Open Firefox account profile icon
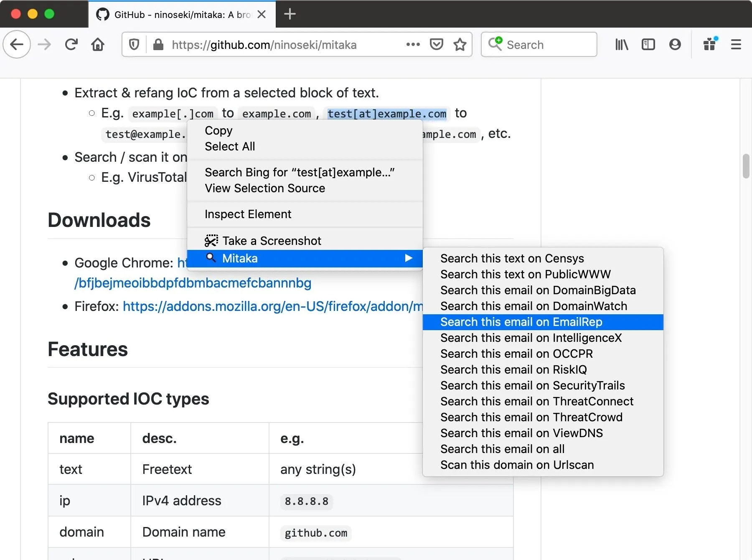The image size is (752, 560). pyautogui.click(x=675, y=44)
